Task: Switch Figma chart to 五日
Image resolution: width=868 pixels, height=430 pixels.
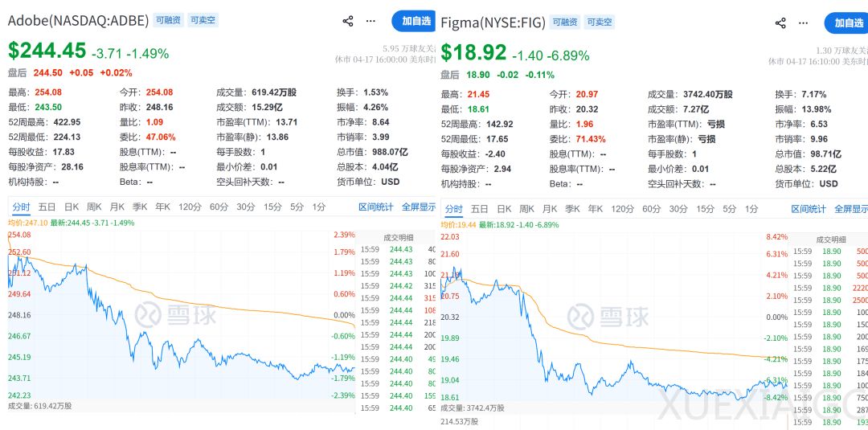Action: click(x=479, y=209)
